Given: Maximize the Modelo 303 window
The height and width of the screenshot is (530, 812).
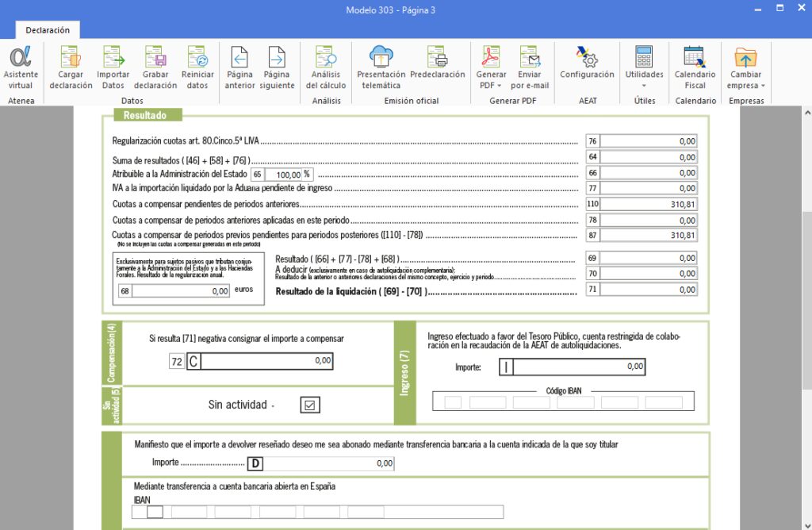Looking at the screenshot, I should [x=780, y=8].
